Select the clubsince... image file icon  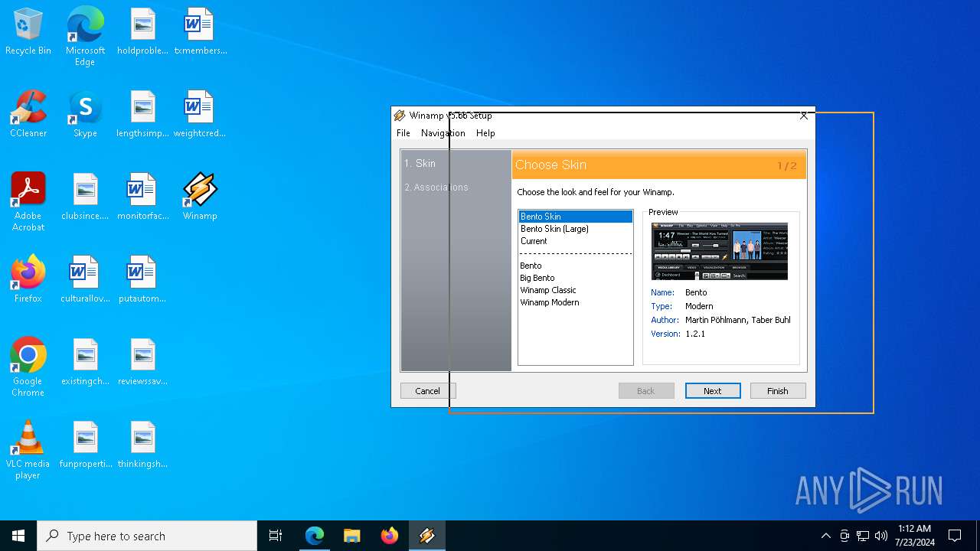pos(85,197)
